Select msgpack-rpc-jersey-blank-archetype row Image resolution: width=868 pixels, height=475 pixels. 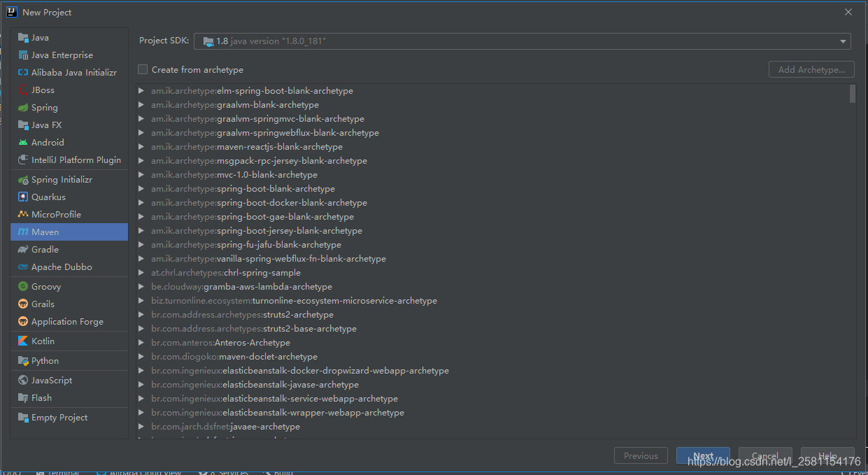point(492,161)
